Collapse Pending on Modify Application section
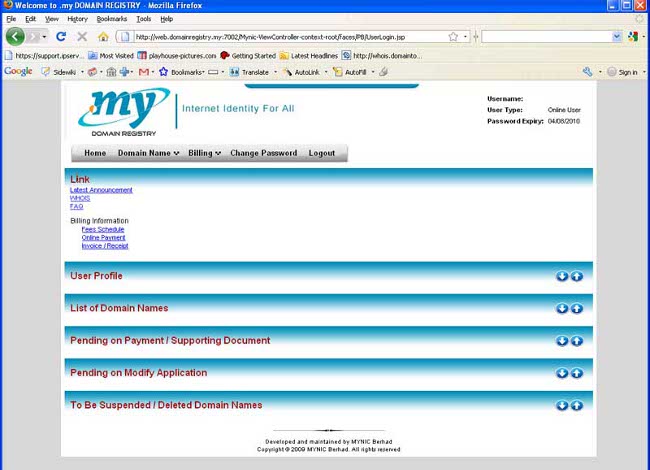650x470 pixels. pos(577,373)
